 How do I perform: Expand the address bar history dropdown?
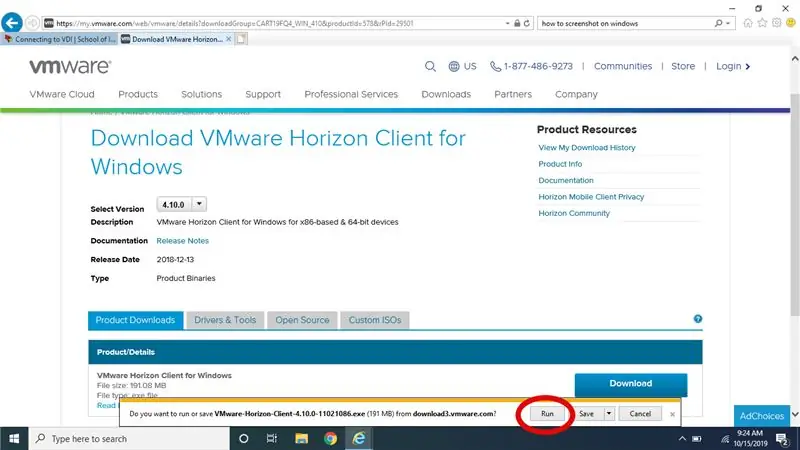(x=507, y=23)
